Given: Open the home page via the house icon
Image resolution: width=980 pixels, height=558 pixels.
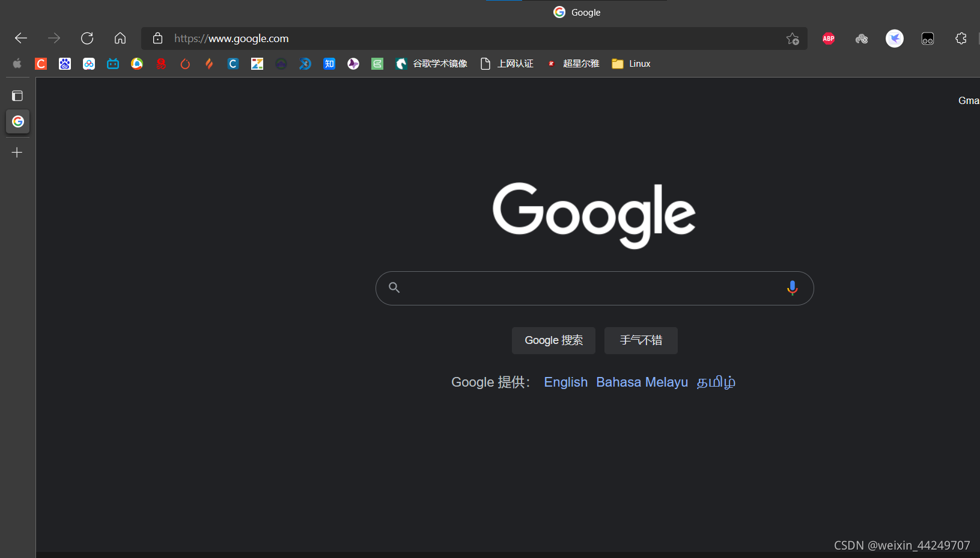Looking at the screenshot, I should tap(120, 38).
